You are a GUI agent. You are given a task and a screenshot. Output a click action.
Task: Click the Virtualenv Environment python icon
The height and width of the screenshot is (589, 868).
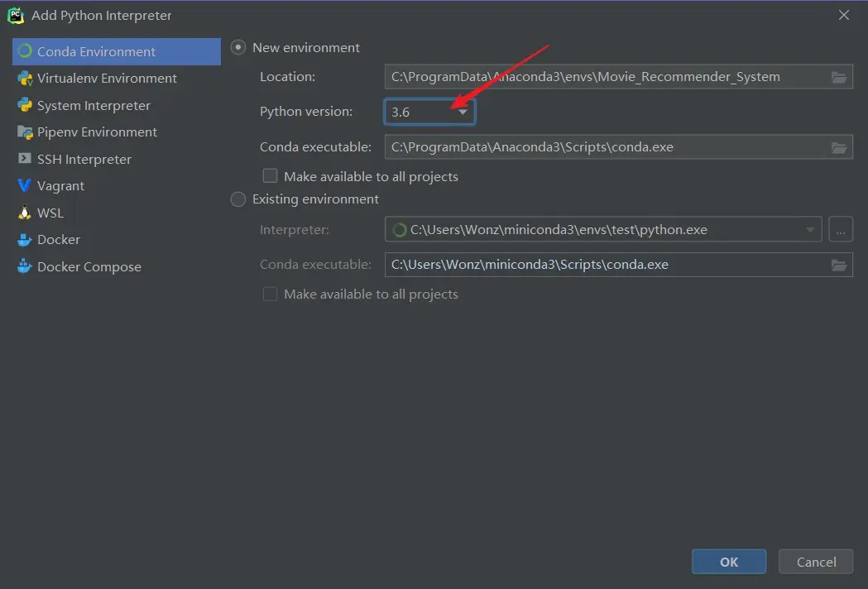[25, 78]
